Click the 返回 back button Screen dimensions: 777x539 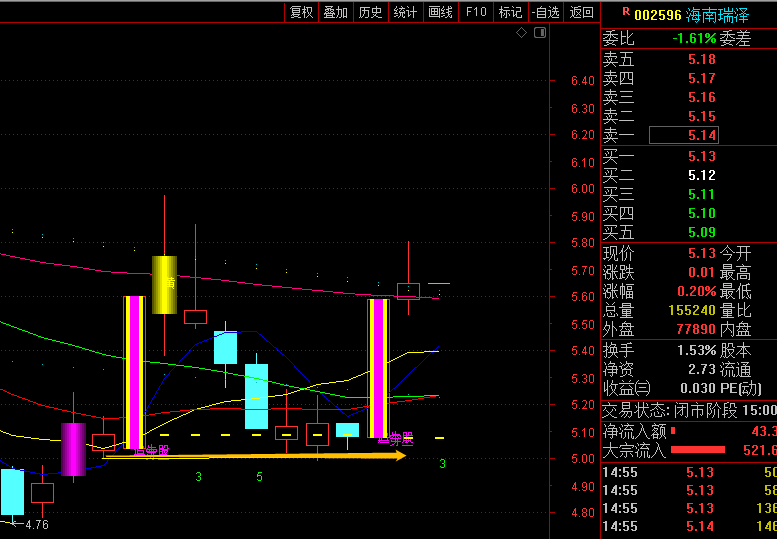581,12
